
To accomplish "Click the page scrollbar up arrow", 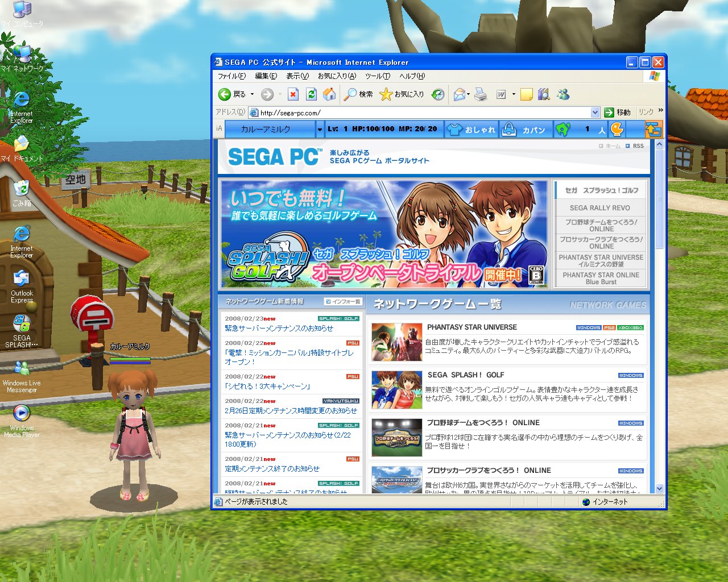I will tap(660, 144).
